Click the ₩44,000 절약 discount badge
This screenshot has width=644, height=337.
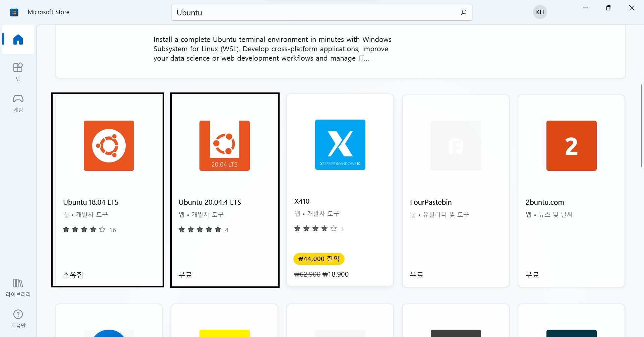(319, 259)
